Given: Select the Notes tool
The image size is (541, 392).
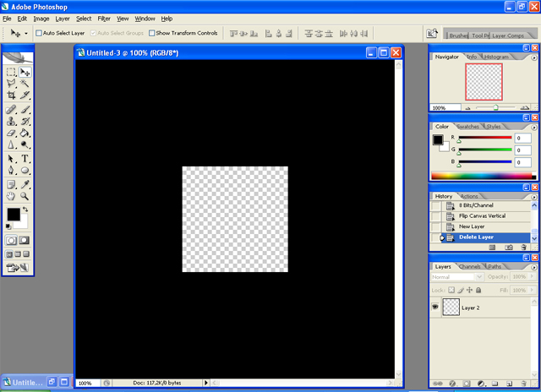Looking at the screenshot, I should [x=11, y=184].
